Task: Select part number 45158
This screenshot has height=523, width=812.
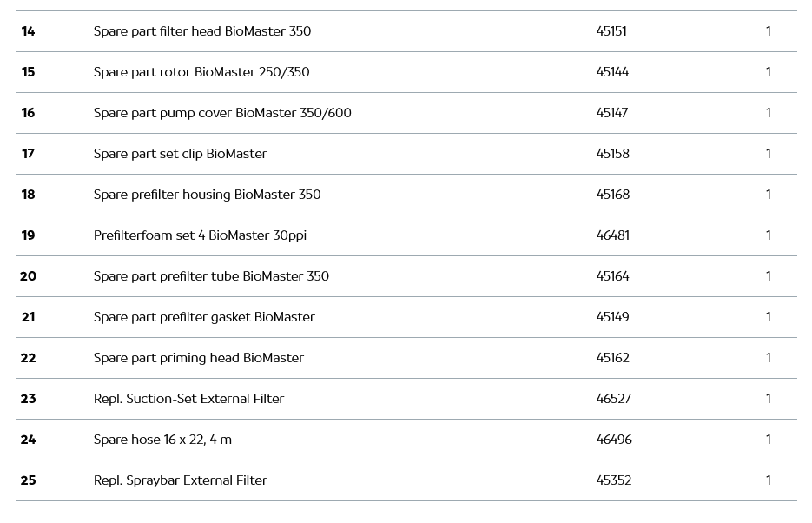Action: coord(613,154)
